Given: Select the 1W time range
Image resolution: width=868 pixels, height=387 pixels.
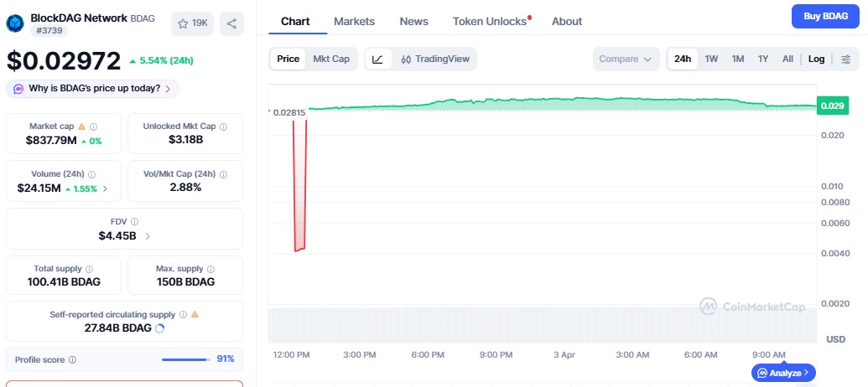Looking at the screenshot, I should 711,59.
